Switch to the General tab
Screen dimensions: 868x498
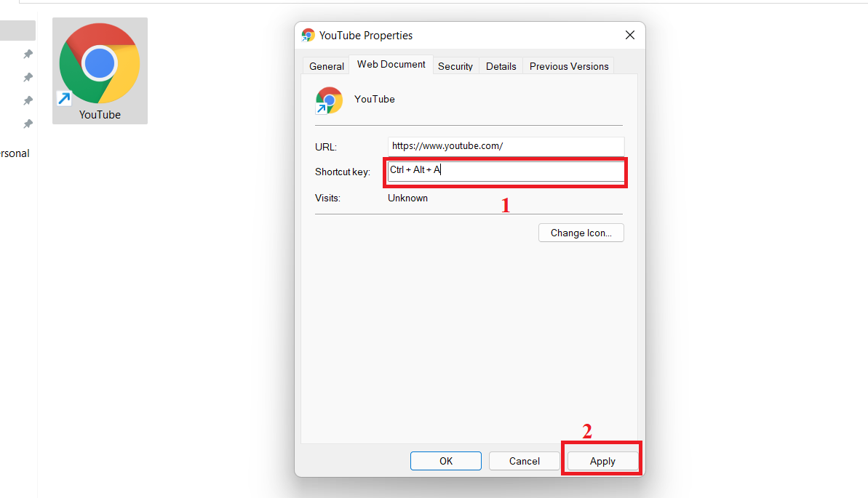point(326,66)
